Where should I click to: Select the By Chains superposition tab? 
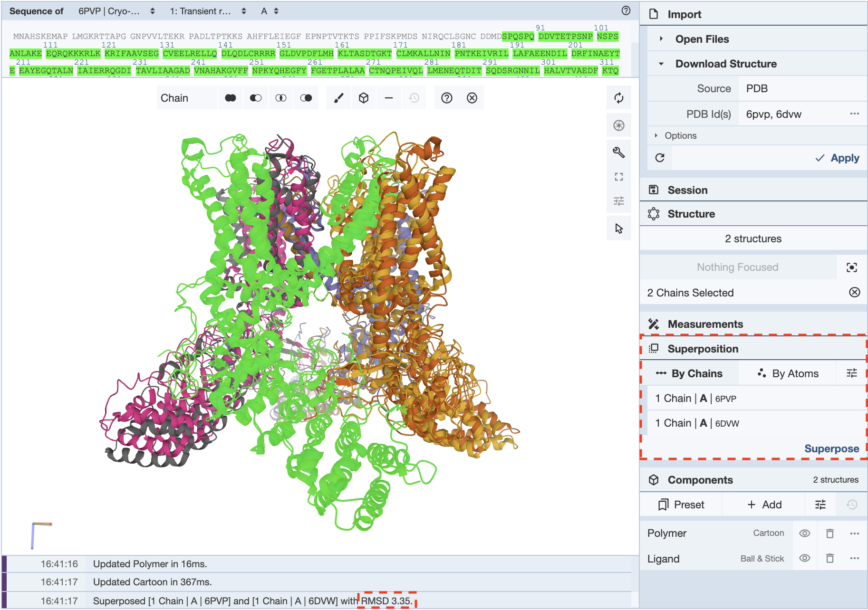pyautogui.click(x=689, y=373)
